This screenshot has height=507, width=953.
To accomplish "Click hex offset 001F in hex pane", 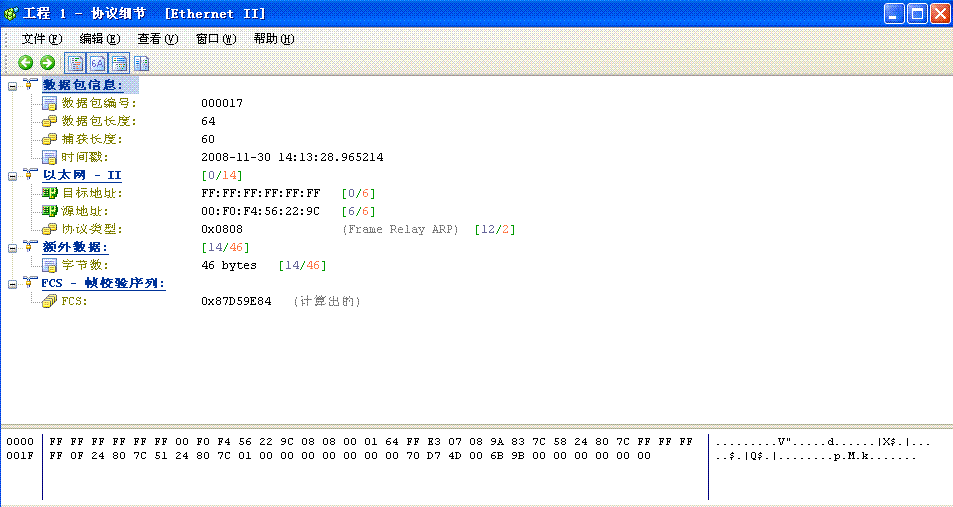I will point(20,456).
